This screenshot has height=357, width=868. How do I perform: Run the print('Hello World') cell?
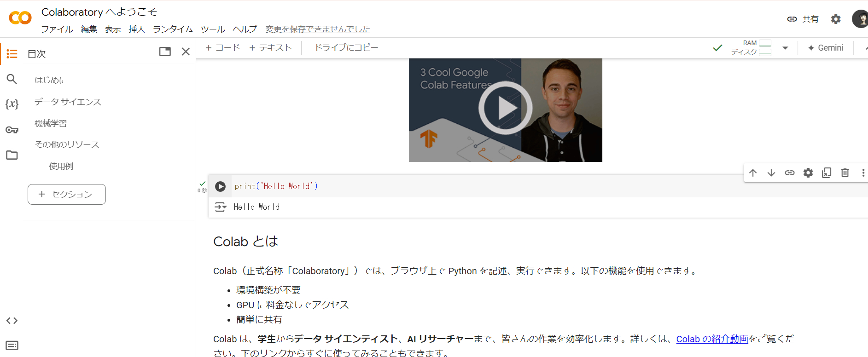pyautogui.click(x=221, y=186)
